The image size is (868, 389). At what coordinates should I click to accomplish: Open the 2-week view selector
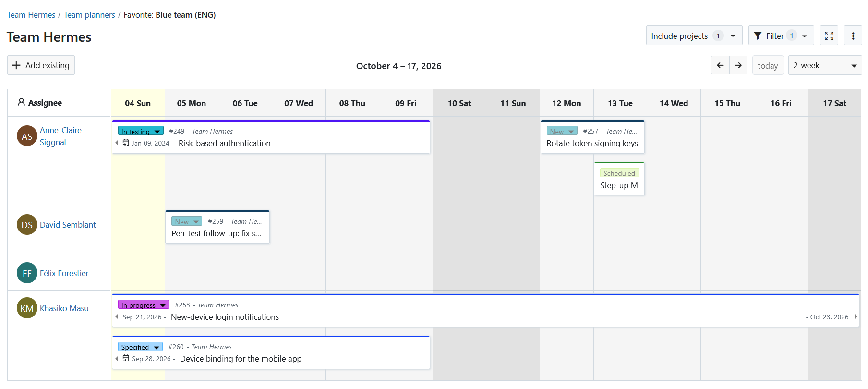click(825, 65)
